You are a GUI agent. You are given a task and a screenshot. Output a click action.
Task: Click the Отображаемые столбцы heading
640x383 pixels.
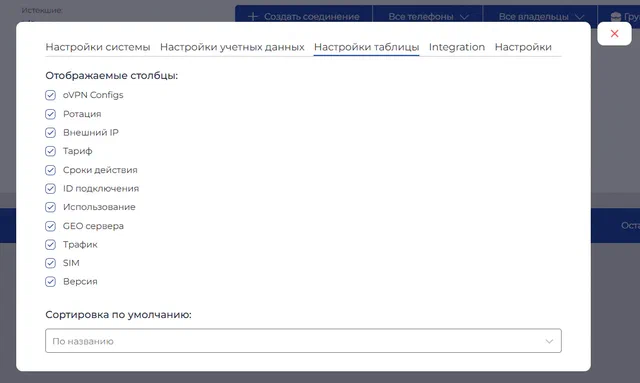click(x=111, y=76)
